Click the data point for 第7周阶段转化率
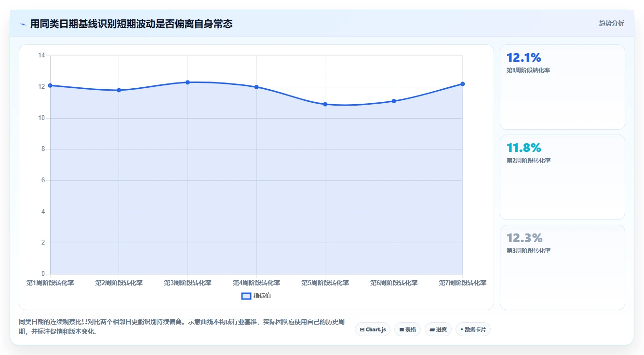644x355 pixels. (x=462, y=84)
